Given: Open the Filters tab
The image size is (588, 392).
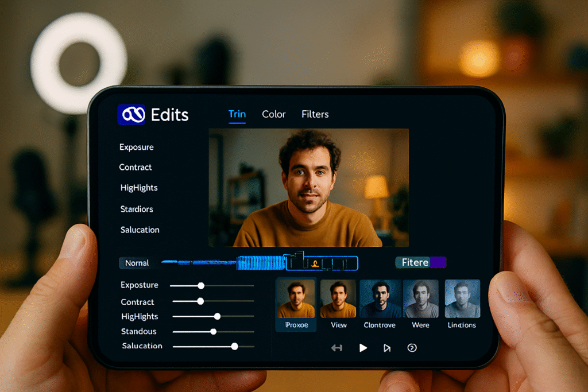Looking at the screenshot, I should click(x=315, y=114).
